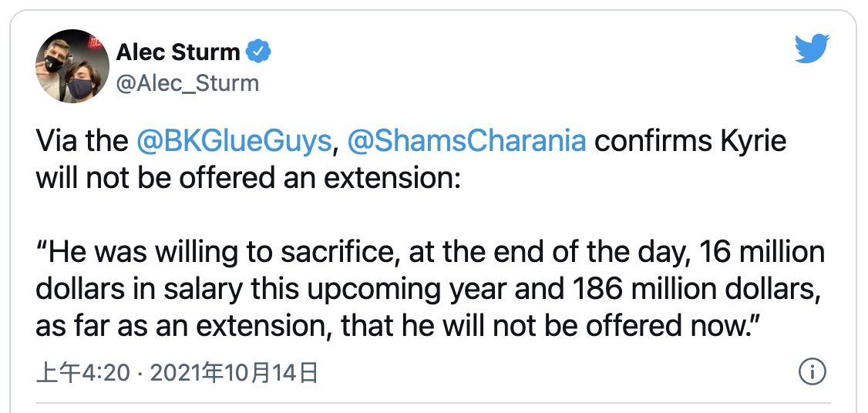Open the tweet info icon
Viewport: 868px width, 413px height.
[x=812, y=372]
